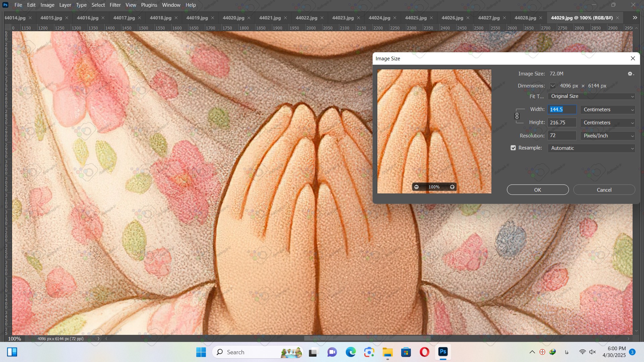Open Image Size settings gear menu
644x362 pixels.
[x=631, y=74]
